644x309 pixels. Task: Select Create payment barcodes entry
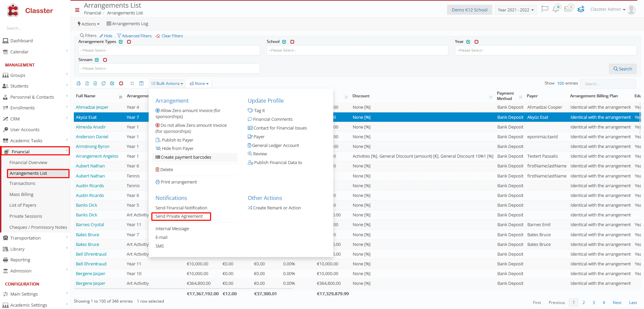(195, 157)
